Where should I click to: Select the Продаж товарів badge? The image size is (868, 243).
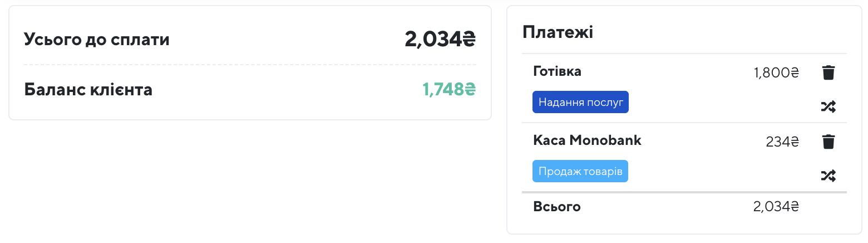pyautogui.click(x=580, y=171)
